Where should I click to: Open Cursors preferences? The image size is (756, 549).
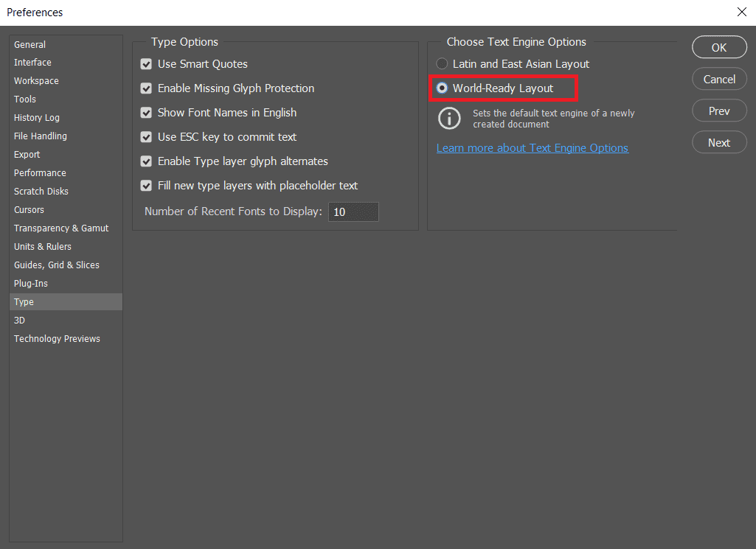66,210
